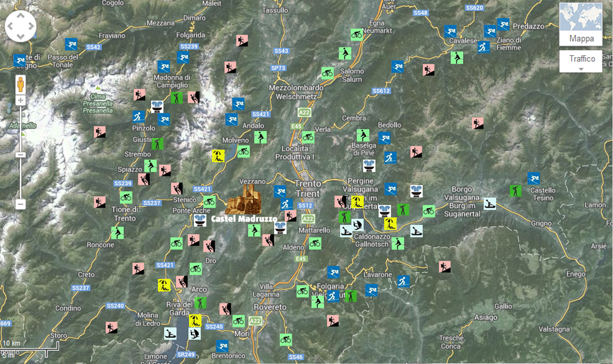613x364 pixels.
Task: Click the cycling marker near Egna Neumarkt
Action: coord(356,34)
